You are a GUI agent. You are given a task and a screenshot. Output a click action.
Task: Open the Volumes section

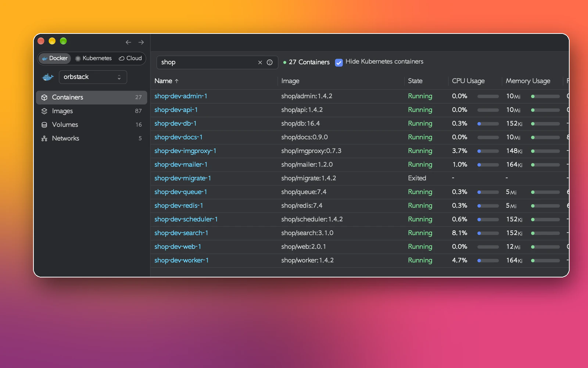click(x=92, y=125)
